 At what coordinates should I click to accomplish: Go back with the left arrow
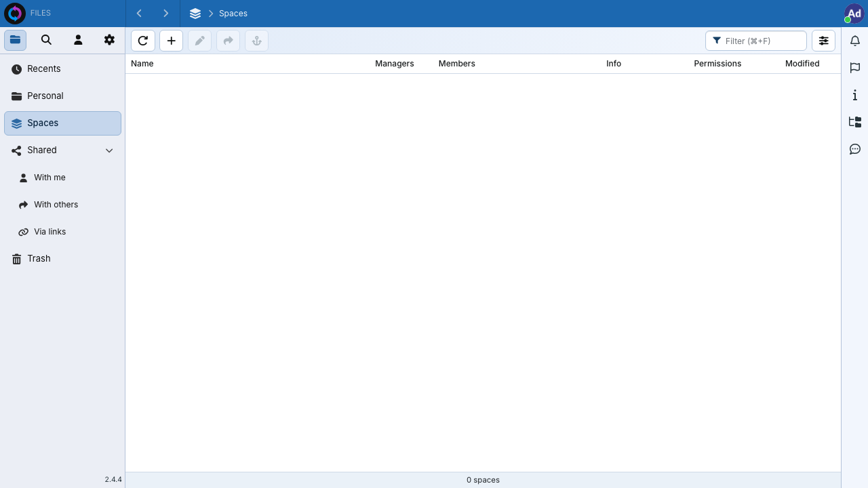coord(139,14)
